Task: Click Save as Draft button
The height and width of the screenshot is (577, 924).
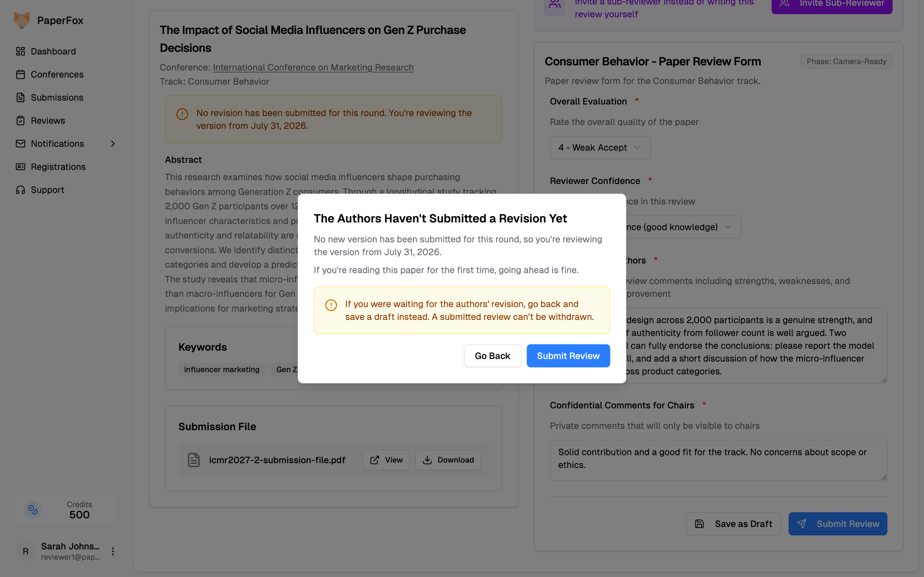Action: click(733, 523)
